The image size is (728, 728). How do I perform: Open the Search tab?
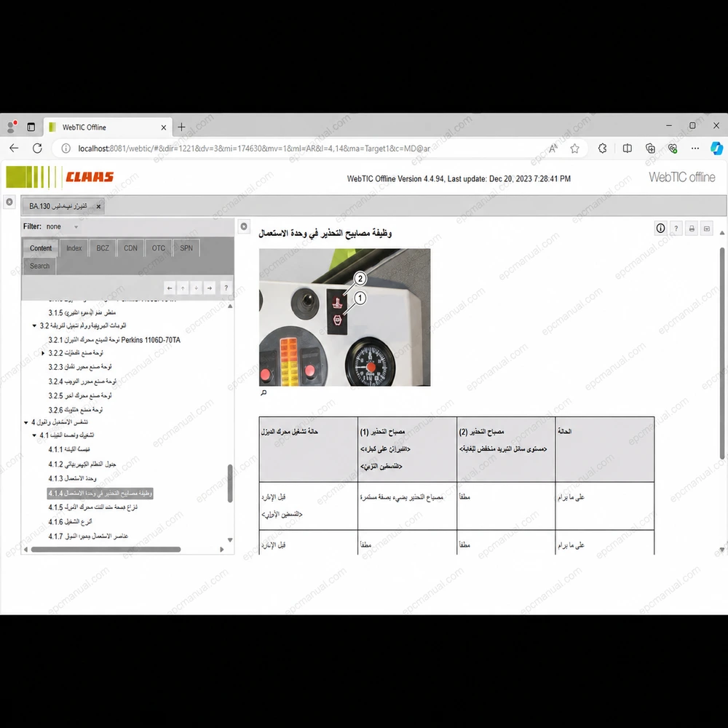(x=39, y=266)
